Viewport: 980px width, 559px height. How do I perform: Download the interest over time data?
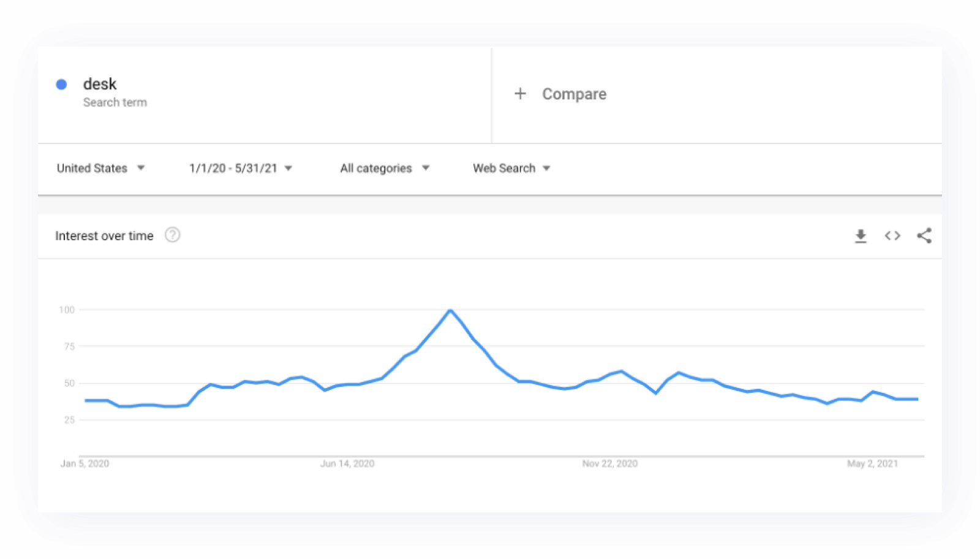point(861,236)
